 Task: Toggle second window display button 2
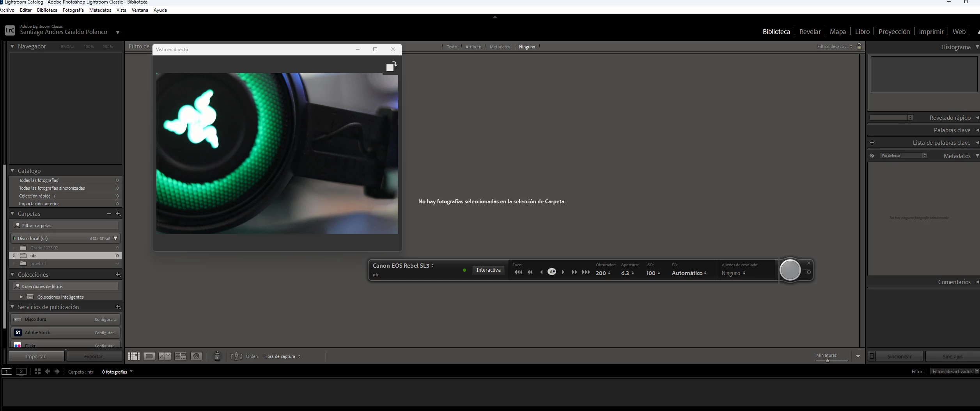click(21, 372)
